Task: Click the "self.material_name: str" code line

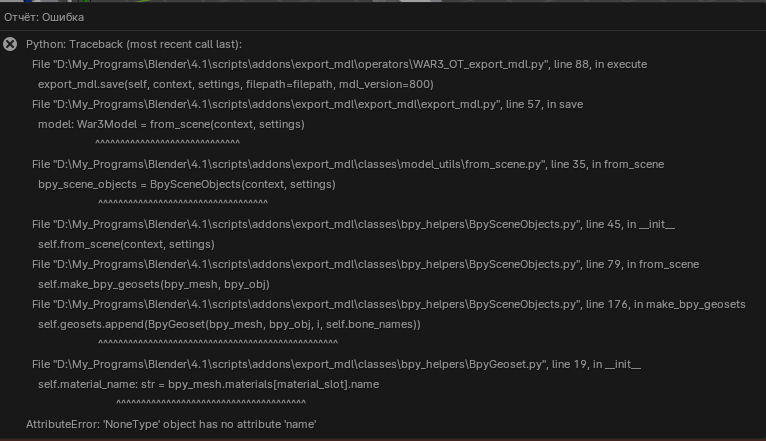Action: [208, 384]
